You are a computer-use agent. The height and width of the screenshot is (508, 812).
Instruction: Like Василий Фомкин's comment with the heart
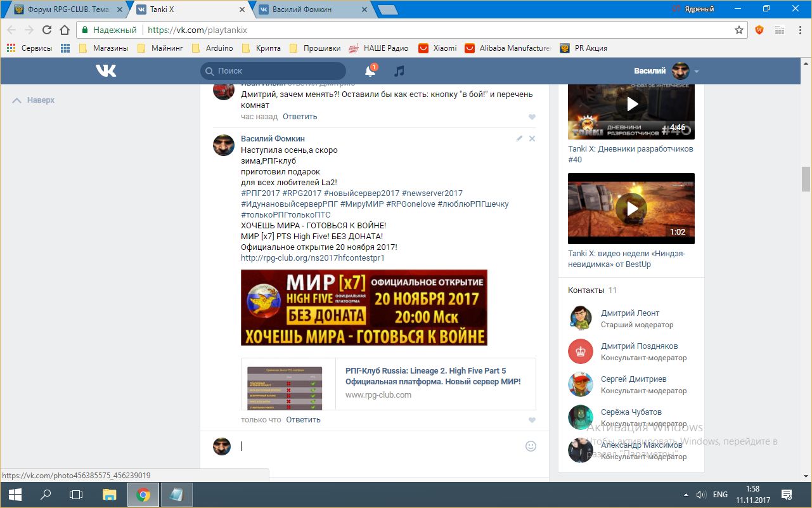pos(532,420)
